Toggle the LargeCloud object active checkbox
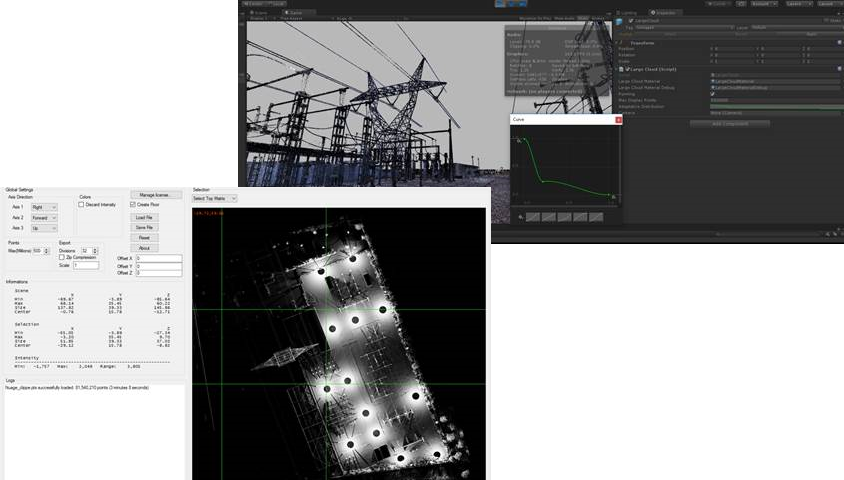Viewport: 844px width, 480px height. (631, 21)
